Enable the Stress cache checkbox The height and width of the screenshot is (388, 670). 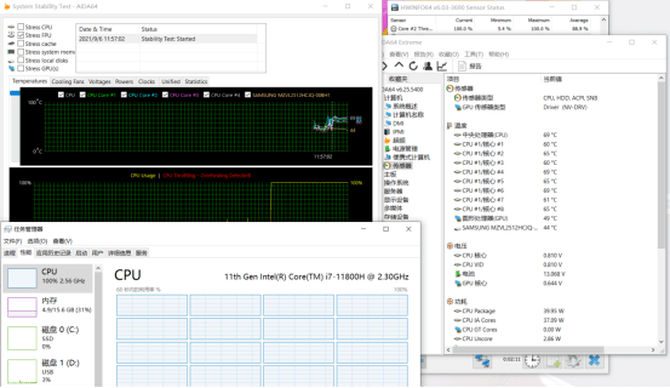[x=21, y=44]
